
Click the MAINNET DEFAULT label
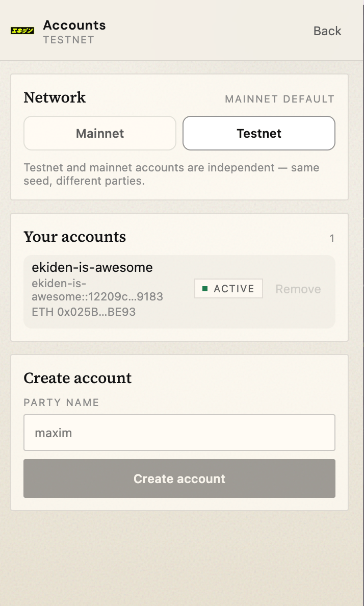(280, 99)
